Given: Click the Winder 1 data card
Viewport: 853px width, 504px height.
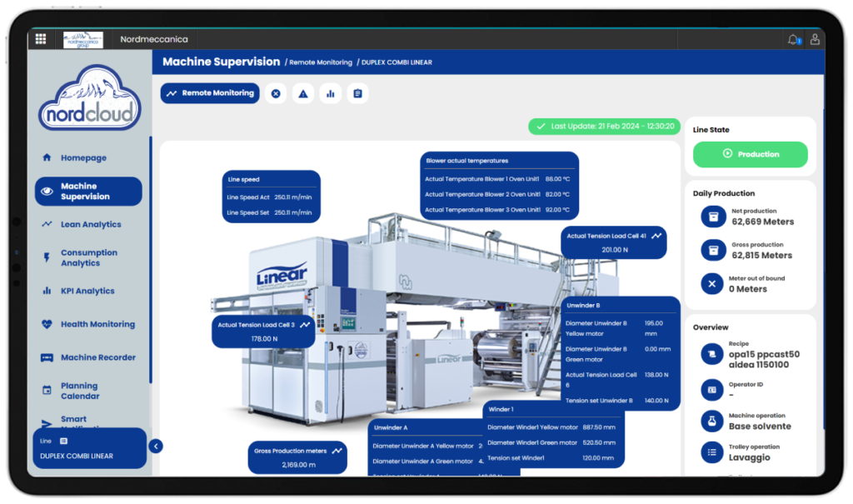Looking at the screenshot, I should pyautogui.click(x=553, y=434).
